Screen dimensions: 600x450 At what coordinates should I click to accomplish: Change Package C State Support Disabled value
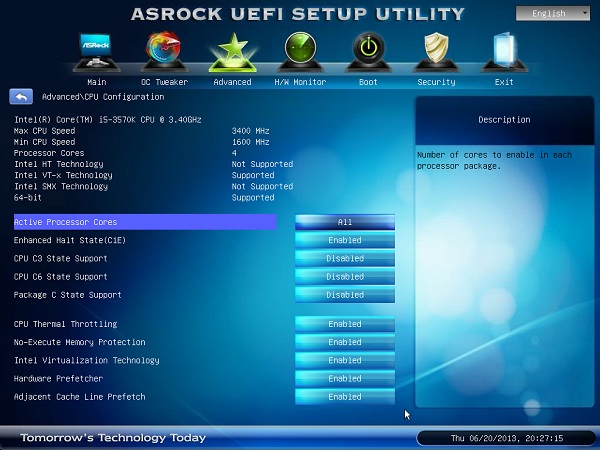pyautogui.click(x=345, y=295)
